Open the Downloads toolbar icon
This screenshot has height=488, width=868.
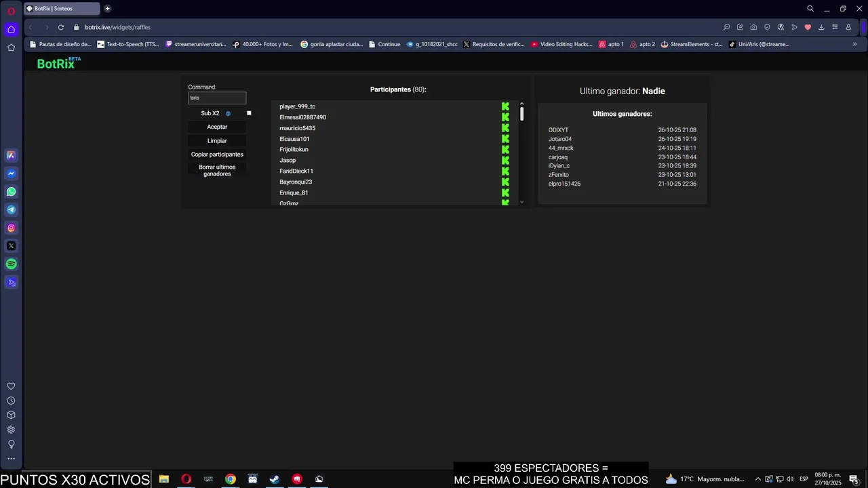(x=821, y=27)
